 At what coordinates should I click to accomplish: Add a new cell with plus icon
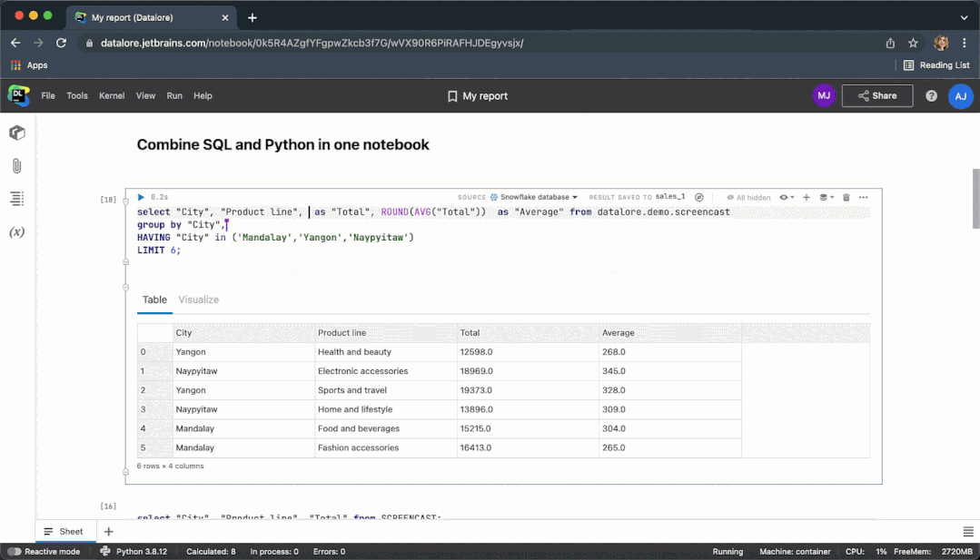(x=806, y=197)
